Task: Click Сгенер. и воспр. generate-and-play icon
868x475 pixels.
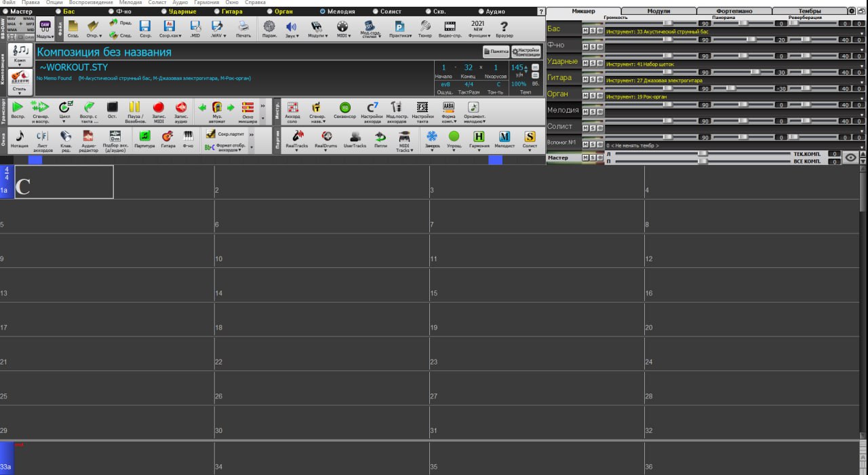Action: [x=40, y=111]
